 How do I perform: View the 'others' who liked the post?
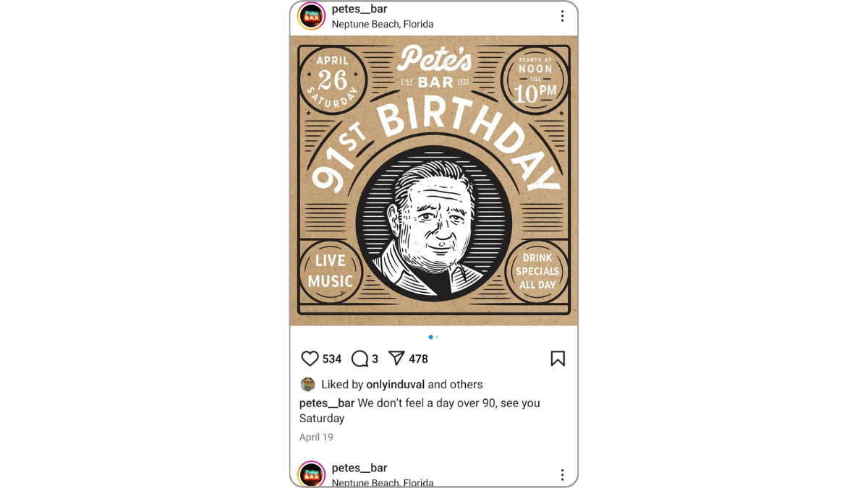tap(466, 385)
